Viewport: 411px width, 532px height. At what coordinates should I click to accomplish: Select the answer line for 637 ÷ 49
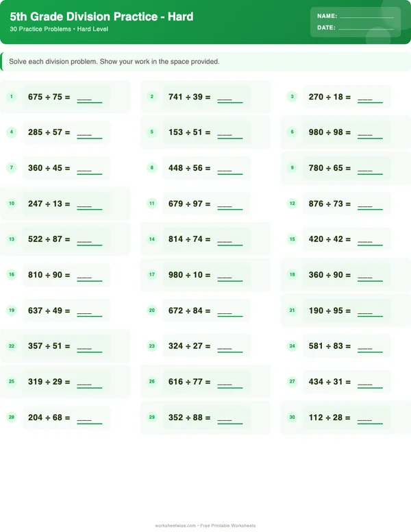(x=90, y=312)
